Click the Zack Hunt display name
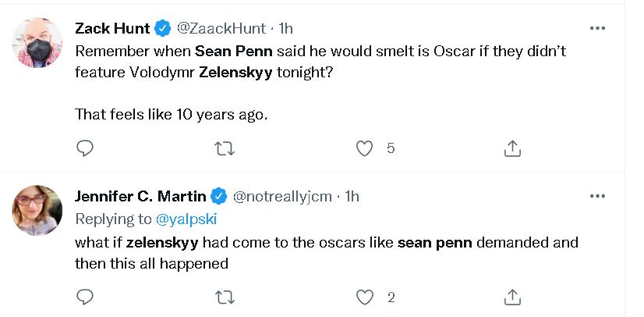Image resolution: width=644 pixels, height=317 pixels. [x=112, y=29]
